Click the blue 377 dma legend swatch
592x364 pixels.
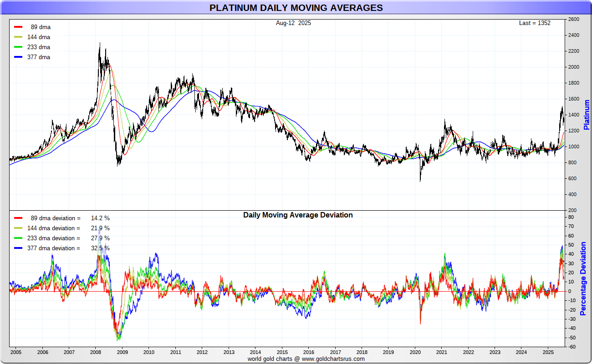(18, 57)
